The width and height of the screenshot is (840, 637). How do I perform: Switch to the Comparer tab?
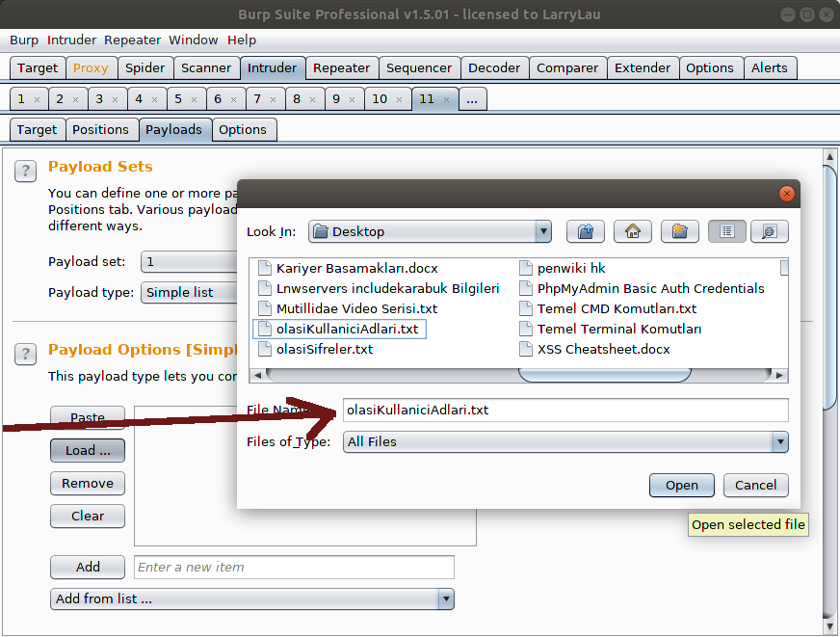[x=567, y=68]
